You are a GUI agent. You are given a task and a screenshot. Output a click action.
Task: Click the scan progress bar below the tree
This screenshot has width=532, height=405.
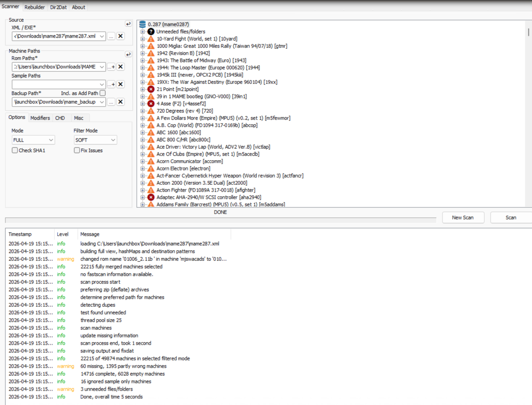(x=220, y=219)
